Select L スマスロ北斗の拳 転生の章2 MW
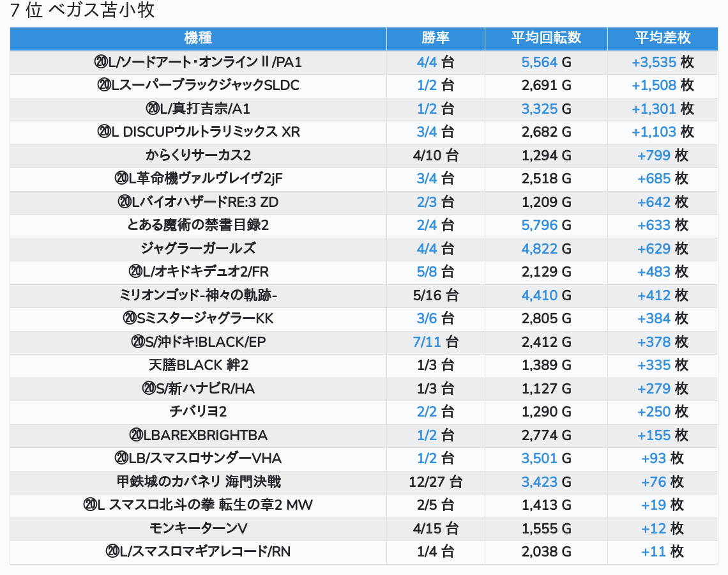Screen dimensions: 728x575 click(x=198, y=505)
